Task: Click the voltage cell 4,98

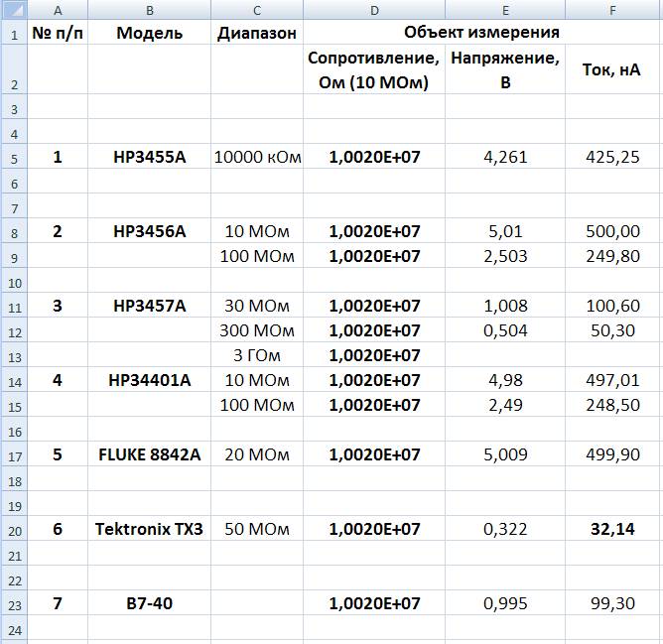Action: pos(505,380)
